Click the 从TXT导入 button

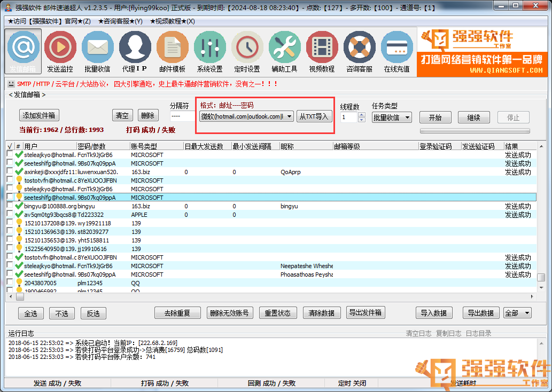point(314,116)
